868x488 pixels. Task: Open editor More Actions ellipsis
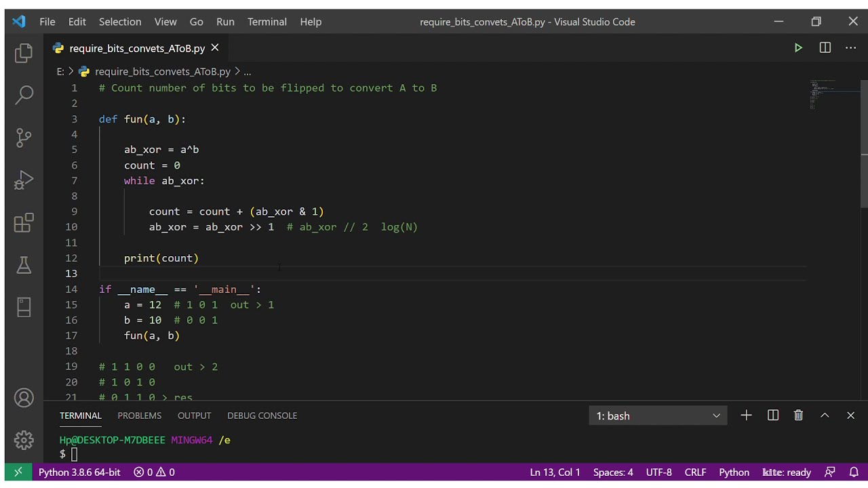point(850,48)
